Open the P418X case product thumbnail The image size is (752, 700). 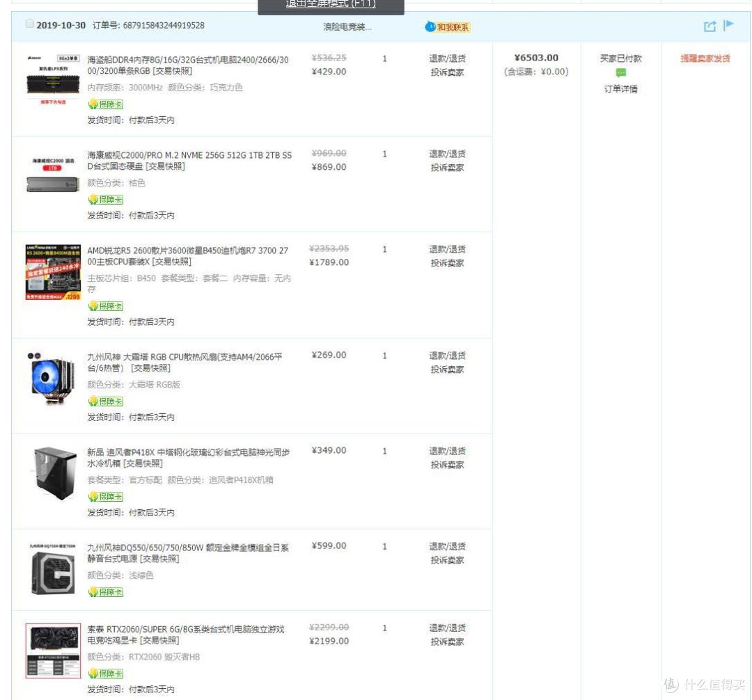click(53, 473)
